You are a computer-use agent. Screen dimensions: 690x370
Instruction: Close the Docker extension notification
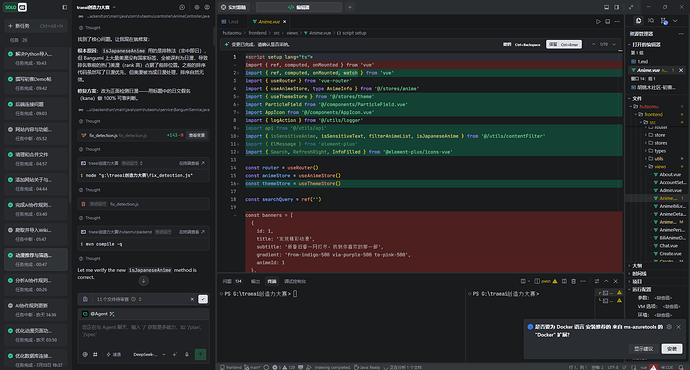(679, 327)
